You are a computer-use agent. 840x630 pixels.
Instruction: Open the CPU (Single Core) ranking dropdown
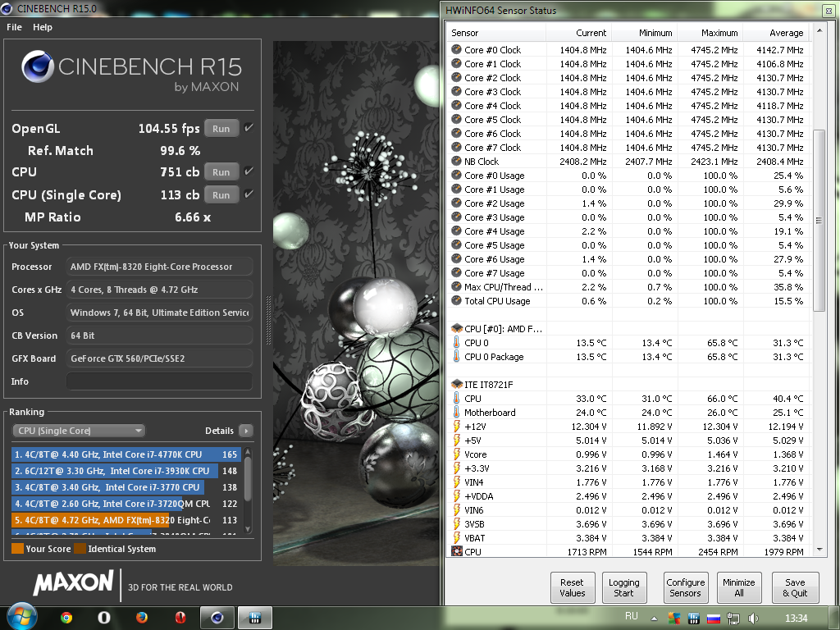79,431
